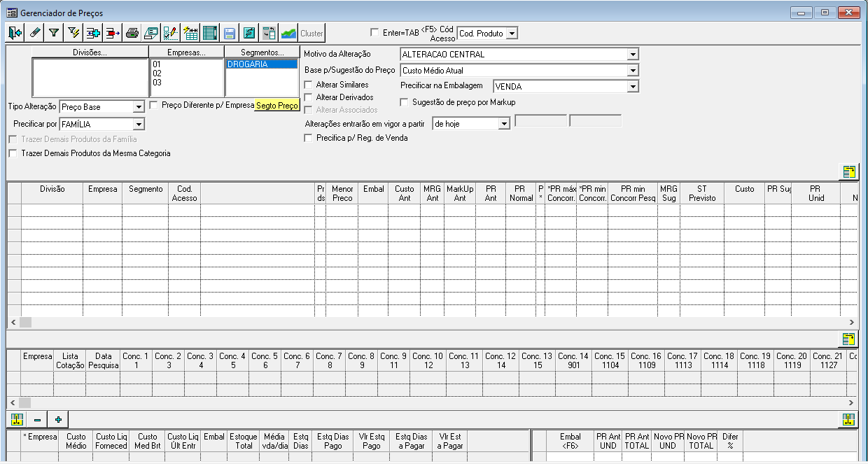Click yellow layout icon above main grid
The width and height of the screenshot is (868, 464).
(x=849, y=172)
